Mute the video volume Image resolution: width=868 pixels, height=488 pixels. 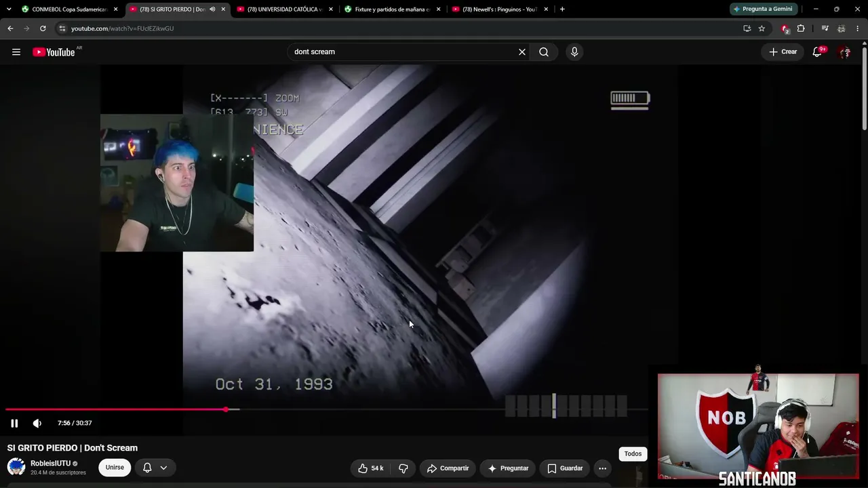tap(37, 424)
